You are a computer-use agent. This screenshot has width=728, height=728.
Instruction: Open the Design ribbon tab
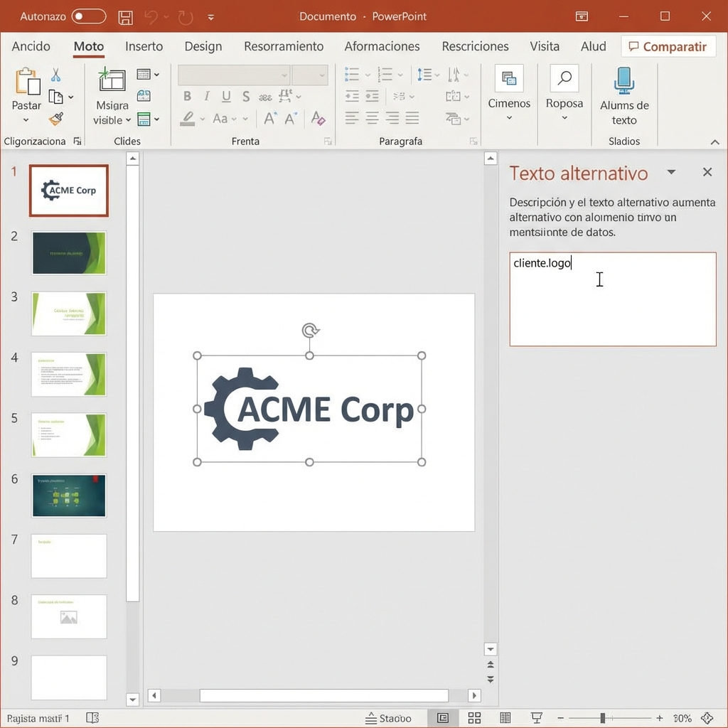(x=203, y=46)
